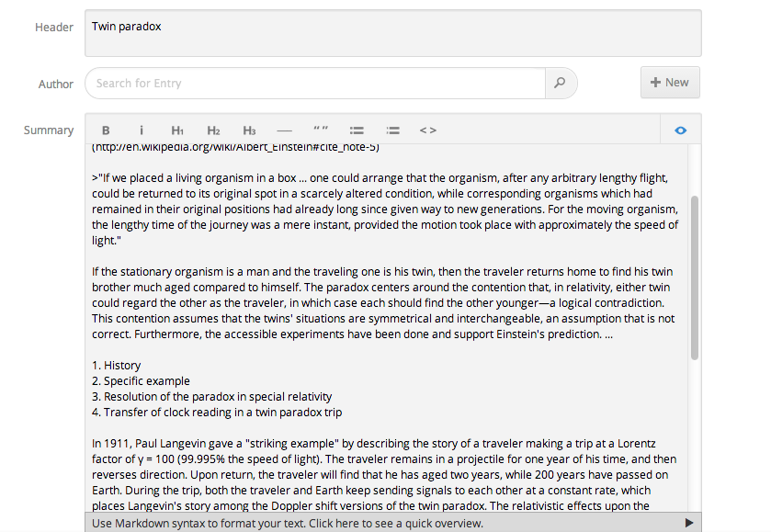Insert horizontal rule via dash icon
771x532 pixels.
click(x=285, y=130)
